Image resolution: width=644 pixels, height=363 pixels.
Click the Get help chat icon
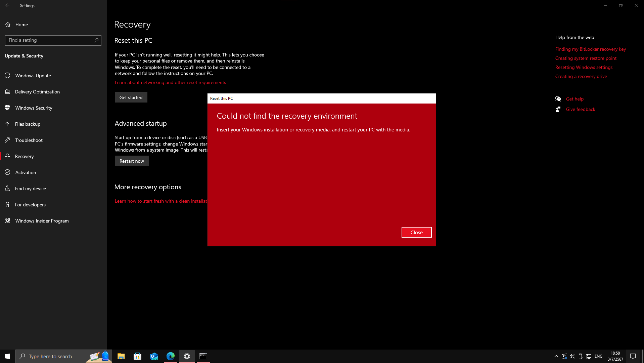click(558, 99)
